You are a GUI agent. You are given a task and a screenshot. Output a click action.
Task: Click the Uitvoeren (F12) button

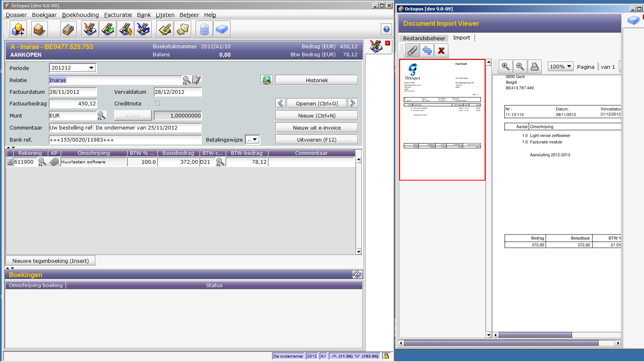point(317,140)
